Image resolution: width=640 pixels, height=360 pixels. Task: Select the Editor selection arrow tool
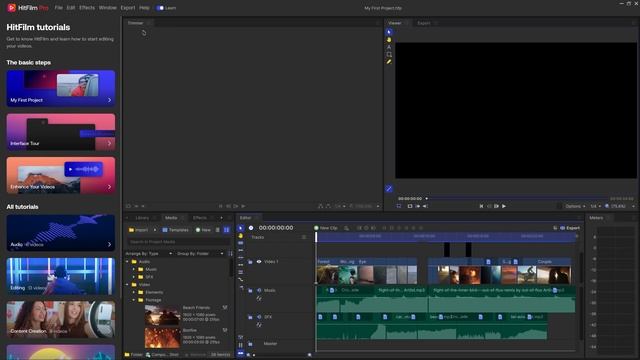point(241,228)
